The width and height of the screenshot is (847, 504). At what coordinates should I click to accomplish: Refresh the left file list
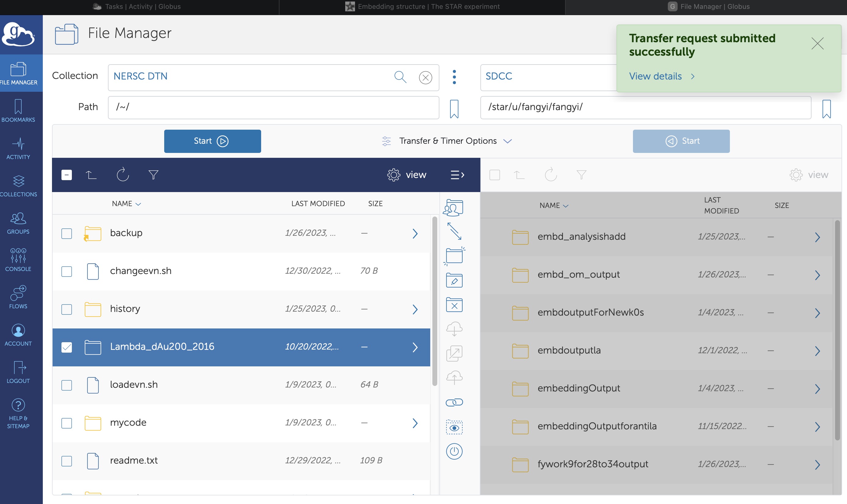(x=123, y=175)
